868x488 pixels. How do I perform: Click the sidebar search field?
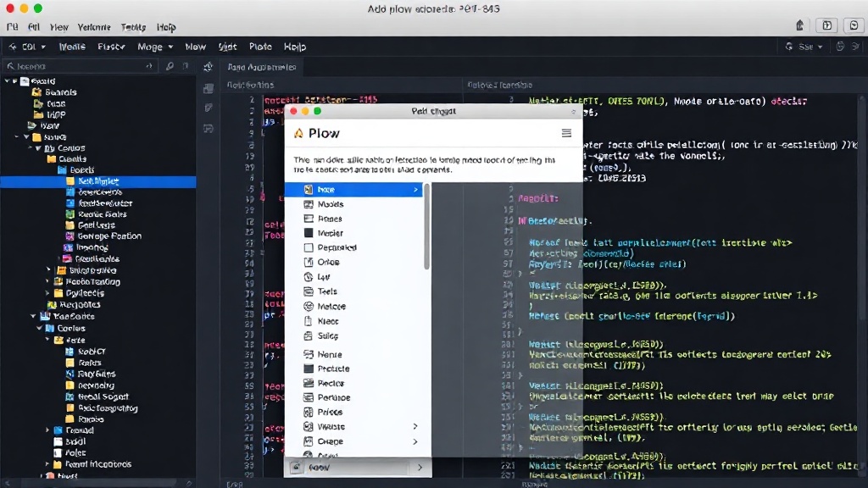click(81, 66)
